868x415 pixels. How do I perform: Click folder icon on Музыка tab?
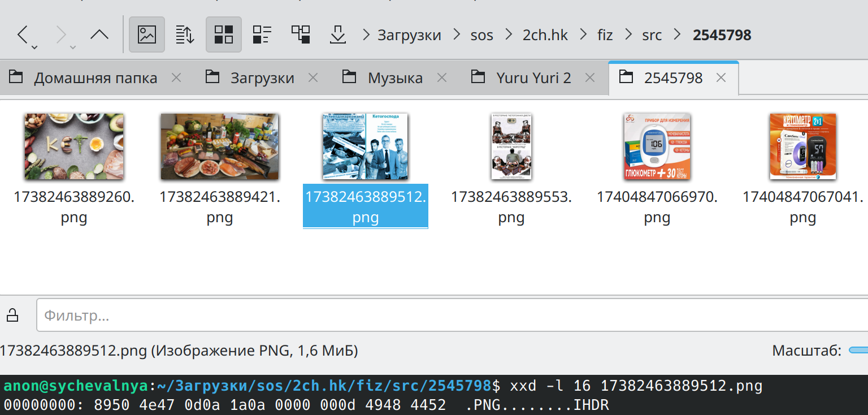pos(350,77)
